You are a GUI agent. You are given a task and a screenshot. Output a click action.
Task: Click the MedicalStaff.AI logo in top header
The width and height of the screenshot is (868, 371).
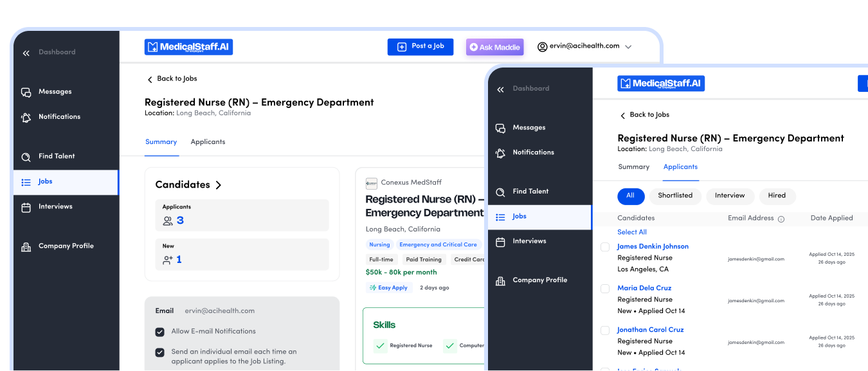pyautogui.click(x=188, y=47)
